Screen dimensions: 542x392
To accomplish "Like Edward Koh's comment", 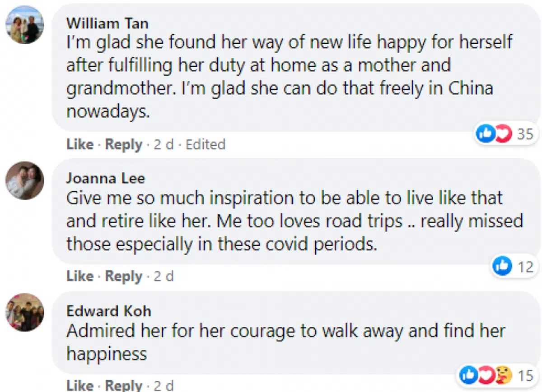I will (x=80, y=386).
